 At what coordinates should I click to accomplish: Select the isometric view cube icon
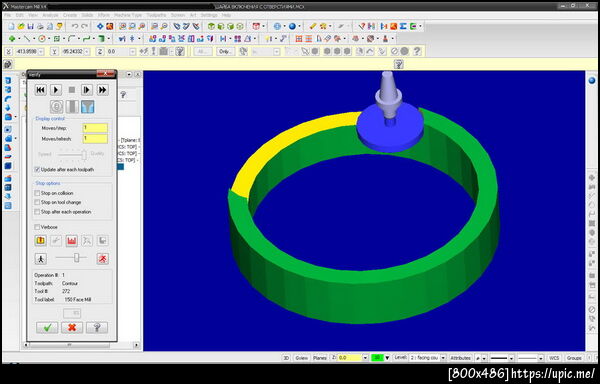coord(211,26)
